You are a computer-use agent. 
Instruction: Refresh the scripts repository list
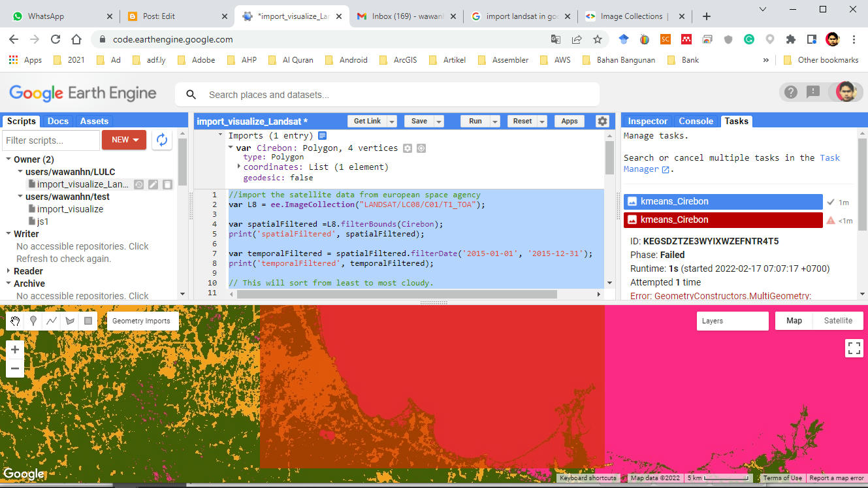coord(161,140)
